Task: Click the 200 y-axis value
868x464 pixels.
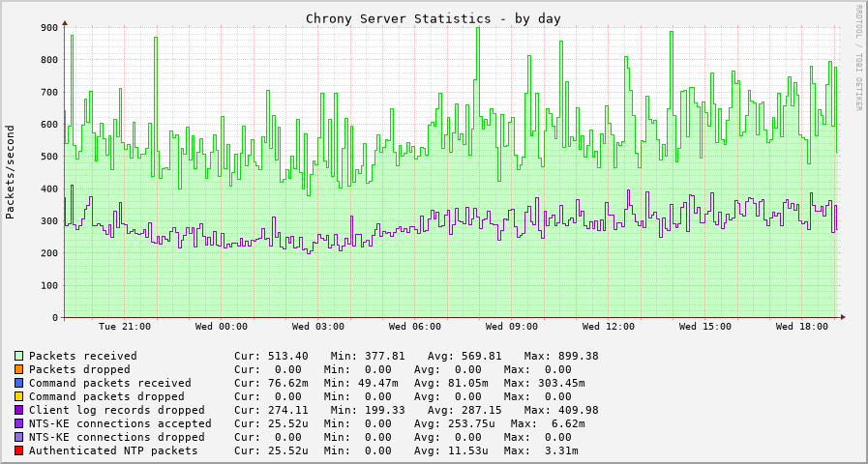Action: tap(49, 253)
